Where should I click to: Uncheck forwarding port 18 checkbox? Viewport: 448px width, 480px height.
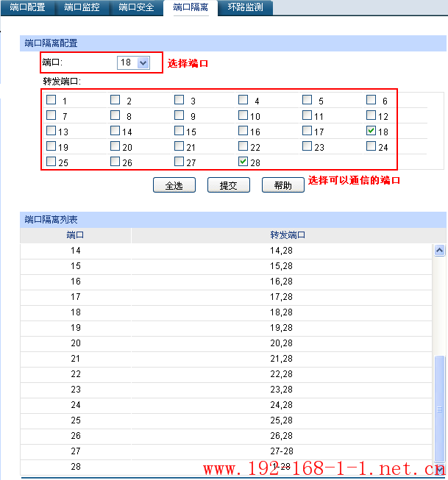pyautogui.click(x=371, y=130)
